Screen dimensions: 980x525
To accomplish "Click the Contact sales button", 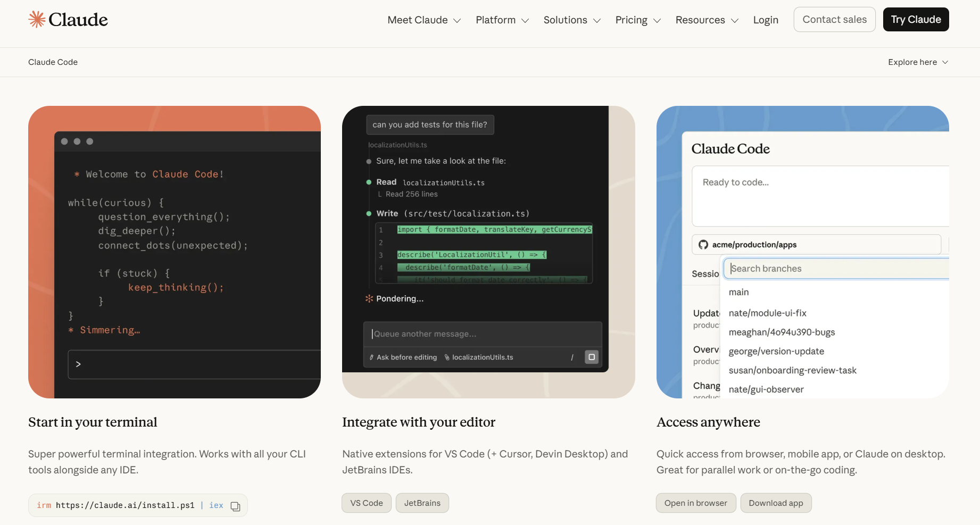I will click(x=834, y=20).
